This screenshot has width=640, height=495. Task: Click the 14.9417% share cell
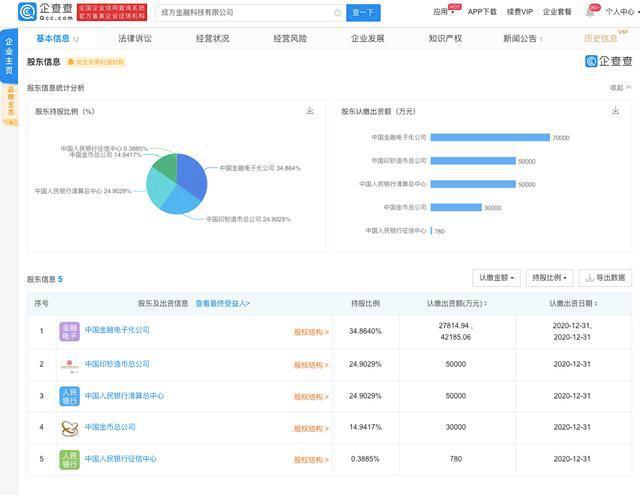(x=365, y=427)
